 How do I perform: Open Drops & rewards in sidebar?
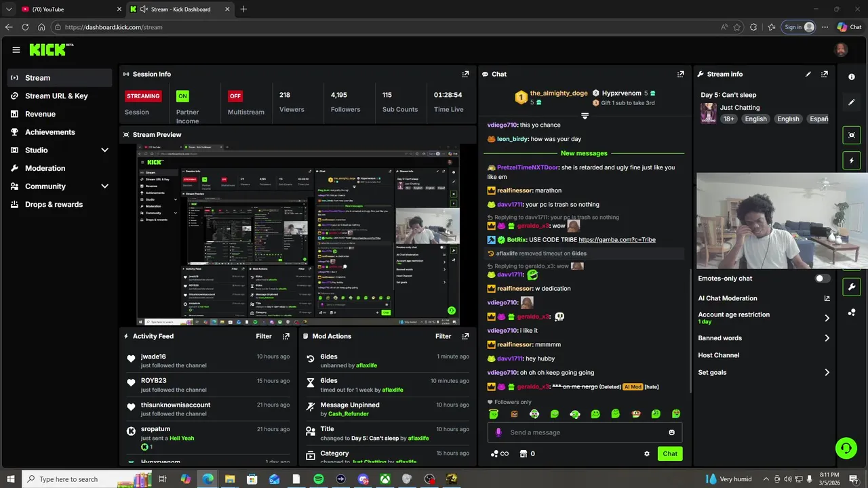60,204
